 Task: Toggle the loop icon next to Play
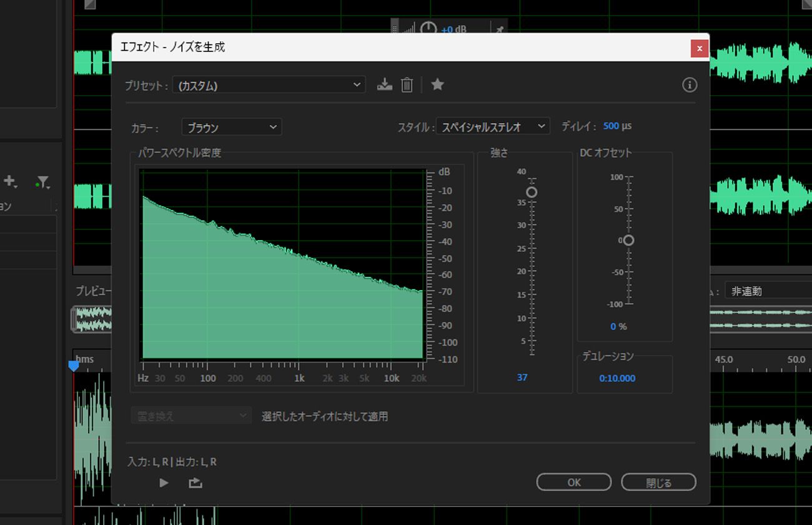tap(196, 482)
